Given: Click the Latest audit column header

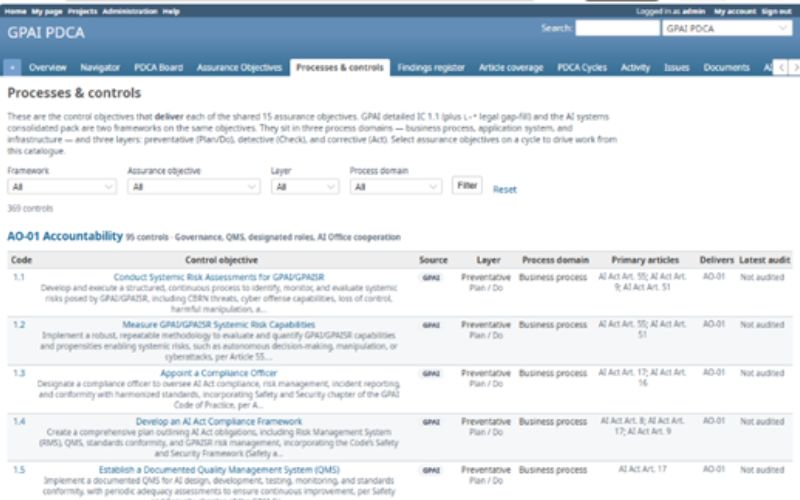Looking at the screenshot, I should (x=764, y=260).
